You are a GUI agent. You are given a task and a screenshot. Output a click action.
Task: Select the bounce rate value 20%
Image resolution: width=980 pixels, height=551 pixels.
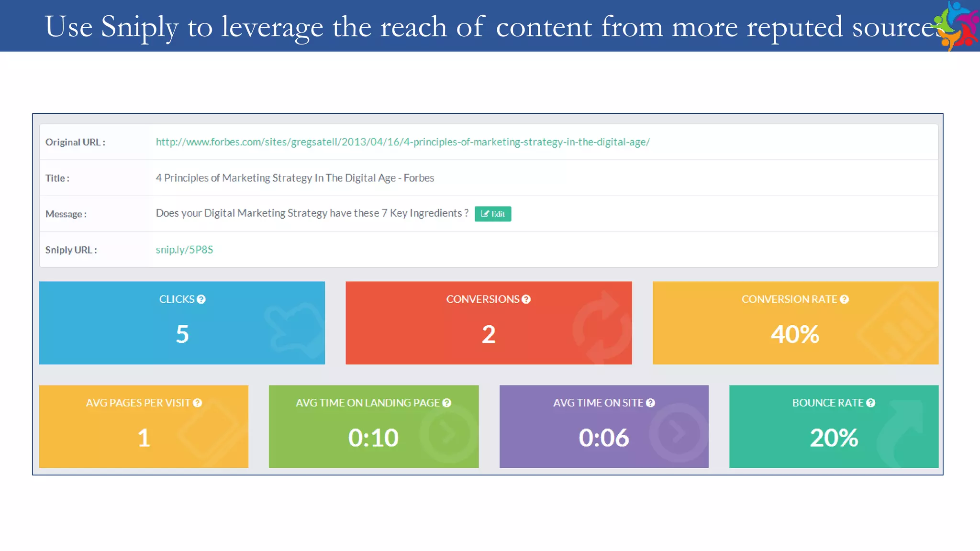tap(834, 438)
